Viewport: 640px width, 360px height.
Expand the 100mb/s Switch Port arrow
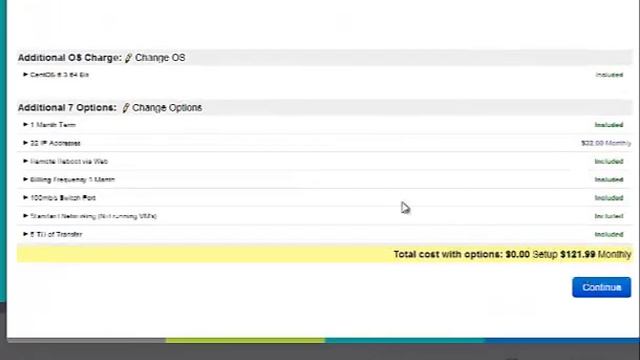click(25, 198)
